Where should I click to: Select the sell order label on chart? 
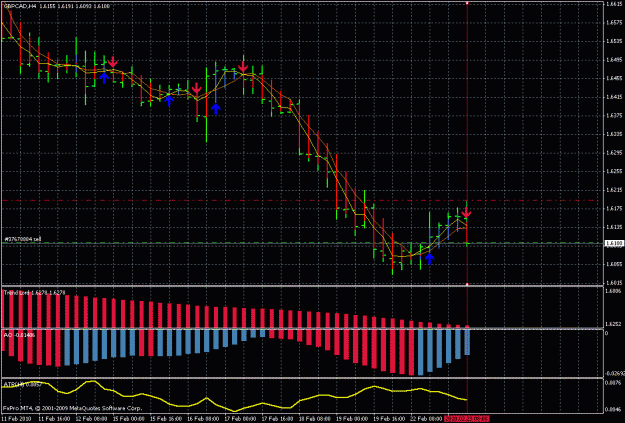23,239
